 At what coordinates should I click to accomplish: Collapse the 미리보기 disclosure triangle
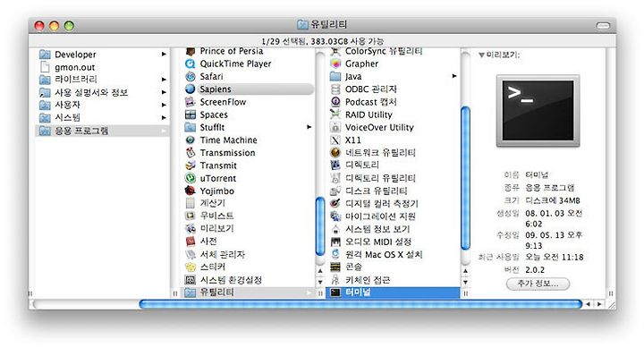[x=481, y=55]
